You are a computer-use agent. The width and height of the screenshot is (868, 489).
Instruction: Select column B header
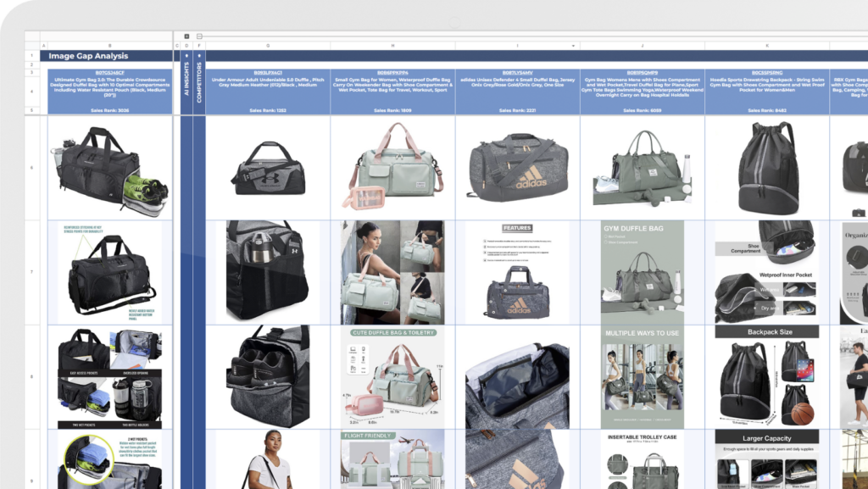(x=110, y=46)
